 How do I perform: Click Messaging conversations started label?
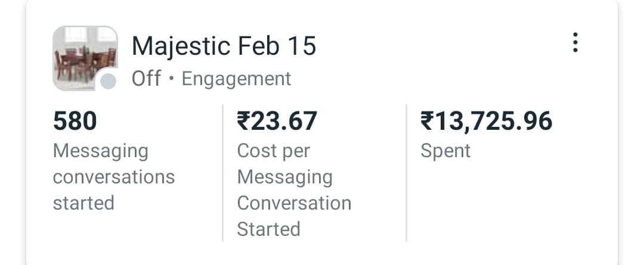coord(113,177)
